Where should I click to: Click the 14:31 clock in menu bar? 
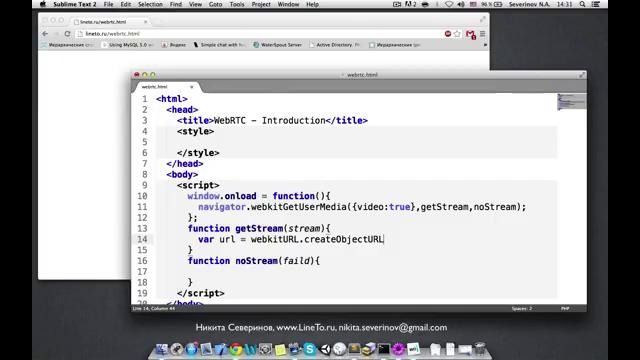(x=564, y=4)
